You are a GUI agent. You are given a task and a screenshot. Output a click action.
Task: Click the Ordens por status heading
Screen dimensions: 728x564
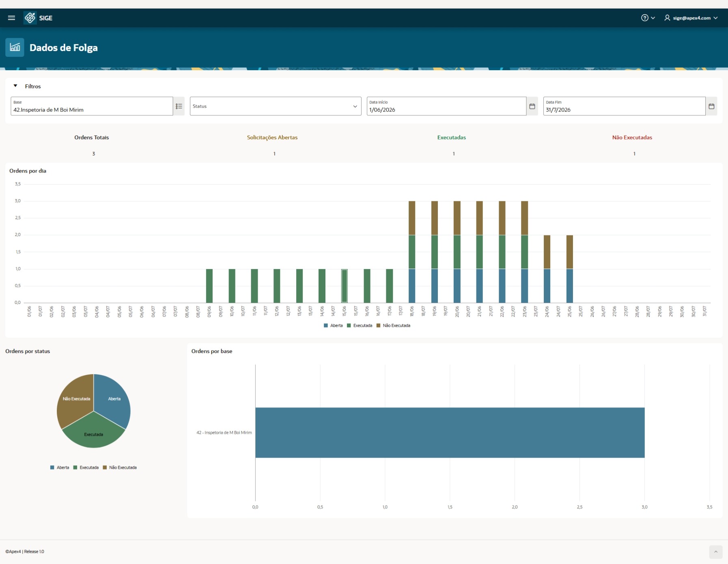coord(28,351)
